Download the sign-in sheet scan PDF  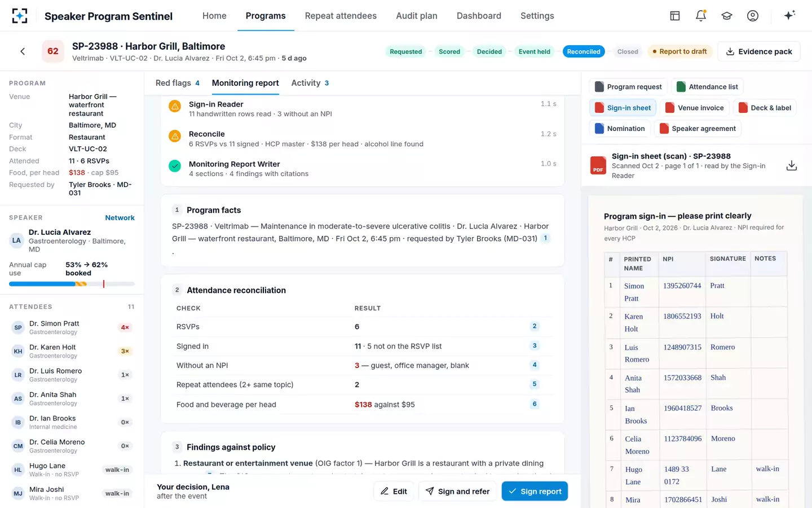pyautogui.click(x=792, y=165)
